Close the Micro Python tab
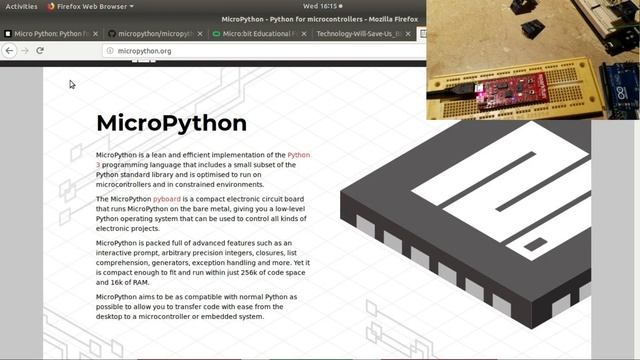 pyautogui.click(x=96, y=34)
